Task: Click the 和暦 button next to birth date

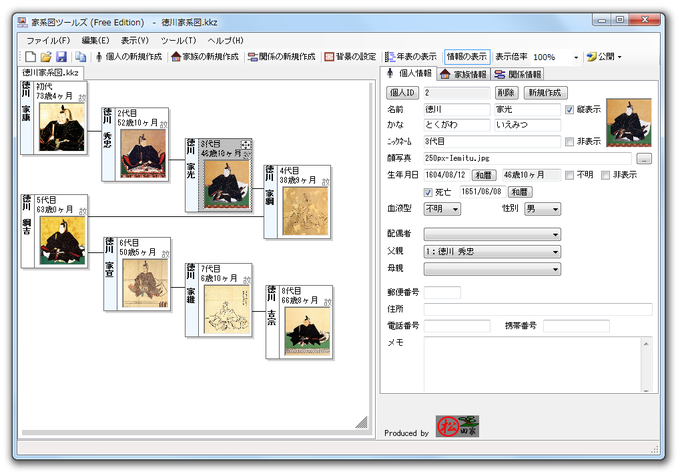Action: click(484, 175)
